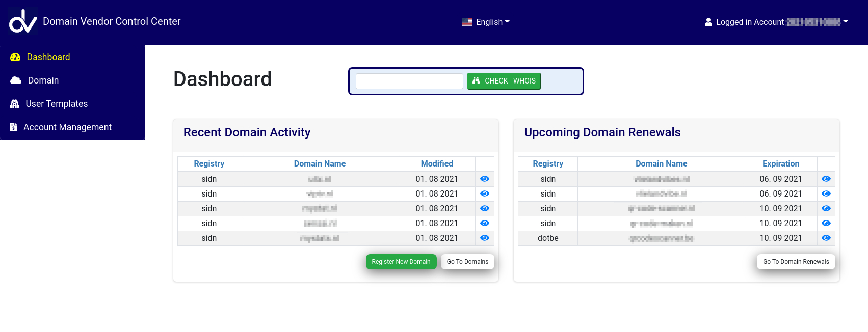Click the Go To Domains button
868x332 pixels.
tap(467, 262)
